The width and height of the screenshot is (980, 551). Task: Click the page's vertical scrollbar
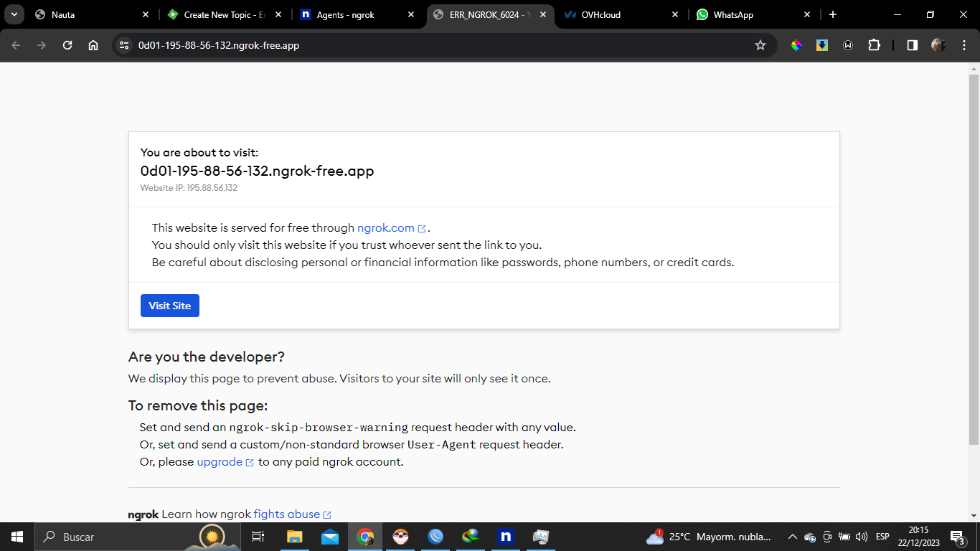(x=974, y=258)
